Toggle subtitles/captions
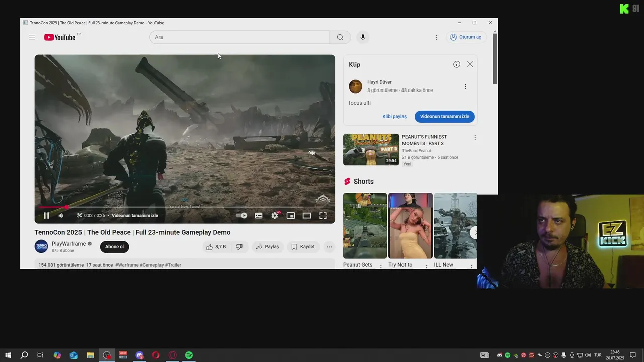This screenshot has height=362, width=644. click(x=259, y=216)
